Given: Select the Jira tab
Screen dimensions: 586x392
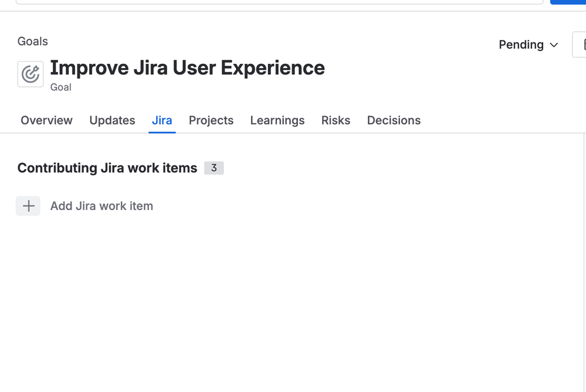Looking at the screenshot, I should click(x=162, y=120).
